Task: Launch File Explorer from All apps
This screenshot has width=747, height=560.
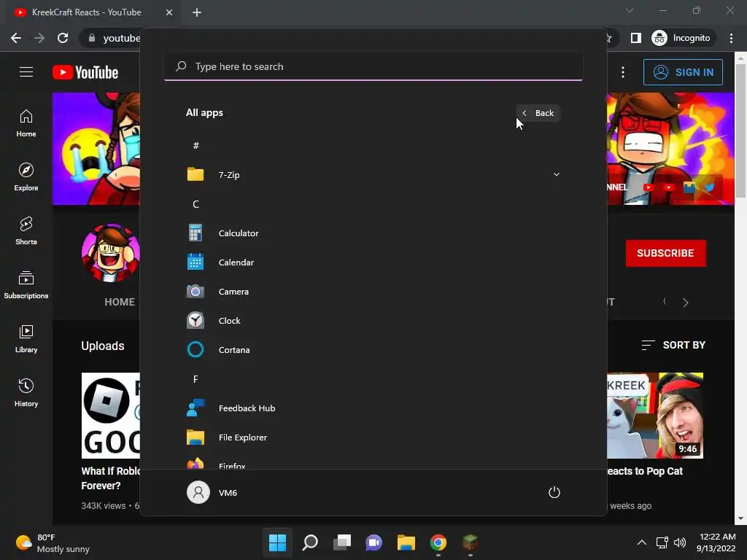Action: click(373, 437)
